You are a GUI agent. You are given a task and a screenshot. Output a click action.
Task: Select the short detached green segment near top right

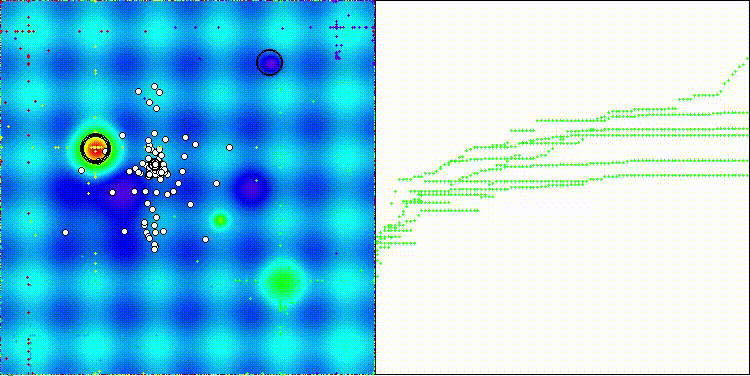[685, 100]
